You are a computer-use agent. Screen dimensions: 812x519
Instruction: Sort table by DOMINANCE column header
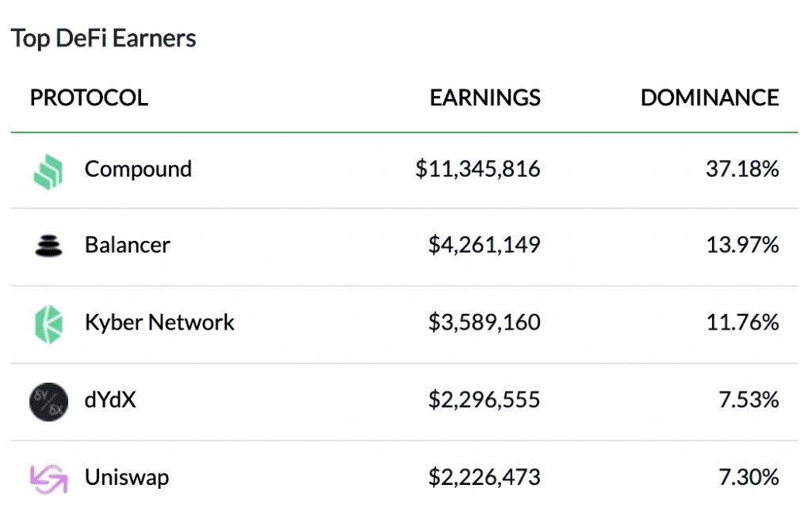(710, 97)
